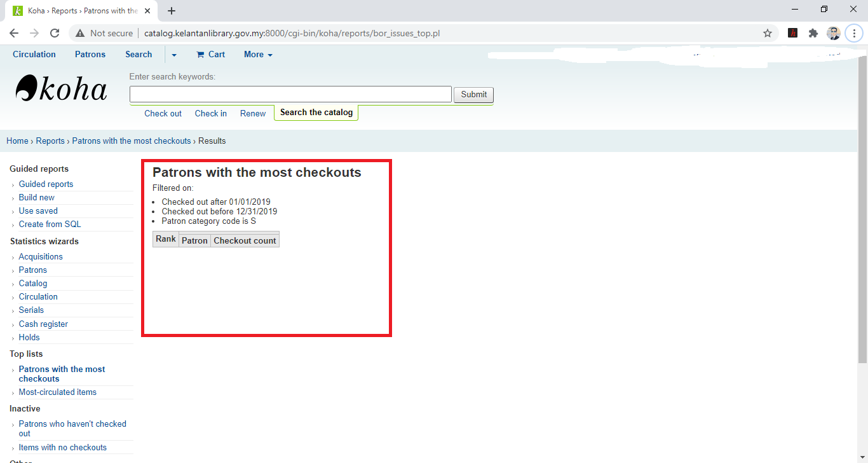
Task: Click Reports in the breadcrumb
Action: (x=50, y=141)
